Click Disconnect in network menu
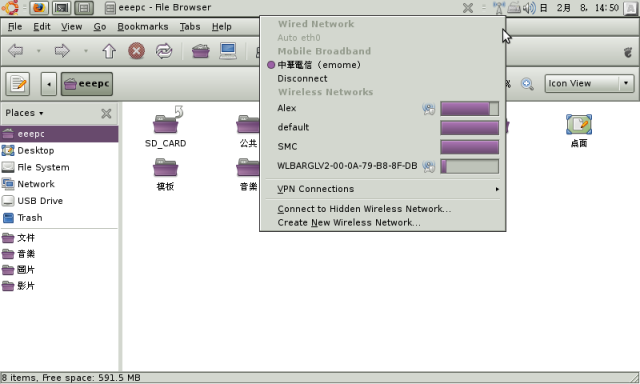The width and height of the screenshot is (640, 384). 383,78
